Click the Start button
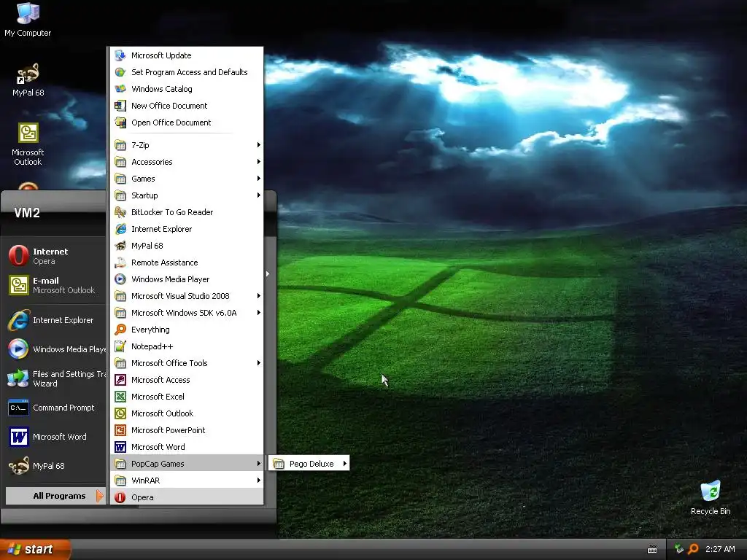Viewport: 747px width, 560px height. (x=35, y=549)
